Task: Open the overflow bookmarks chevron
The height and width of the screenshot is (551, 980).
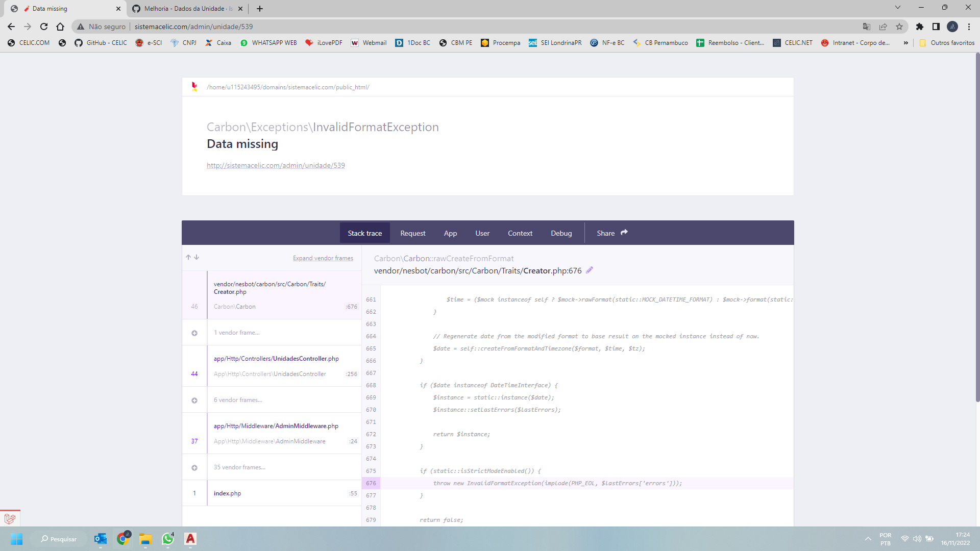Action: pos(906,43)
